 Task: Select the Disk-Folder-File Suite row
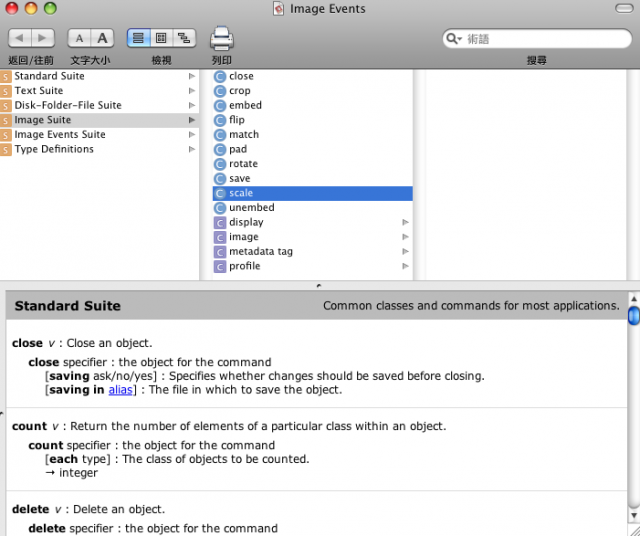click(x=99, y=105)
